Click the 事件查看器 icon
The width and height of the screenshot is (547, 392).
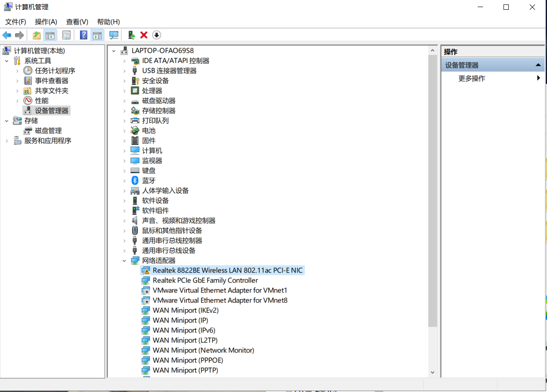pos(28,81)
